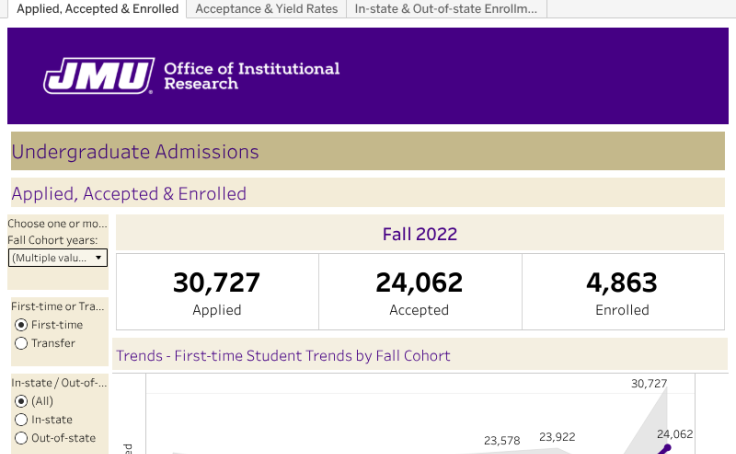Select the Out-of-state radio button

click(x=21, y=438)
